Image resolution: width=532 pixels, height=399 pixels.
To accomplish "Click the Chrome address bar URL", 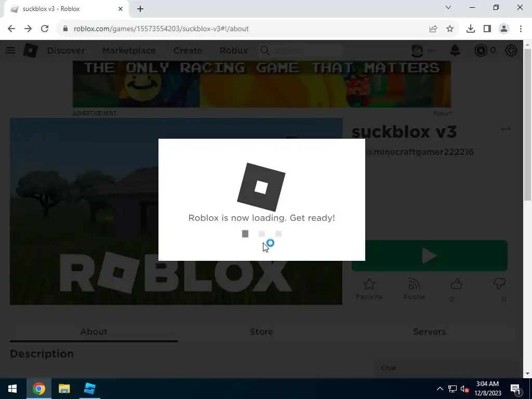I will click(x=161, y=29).
